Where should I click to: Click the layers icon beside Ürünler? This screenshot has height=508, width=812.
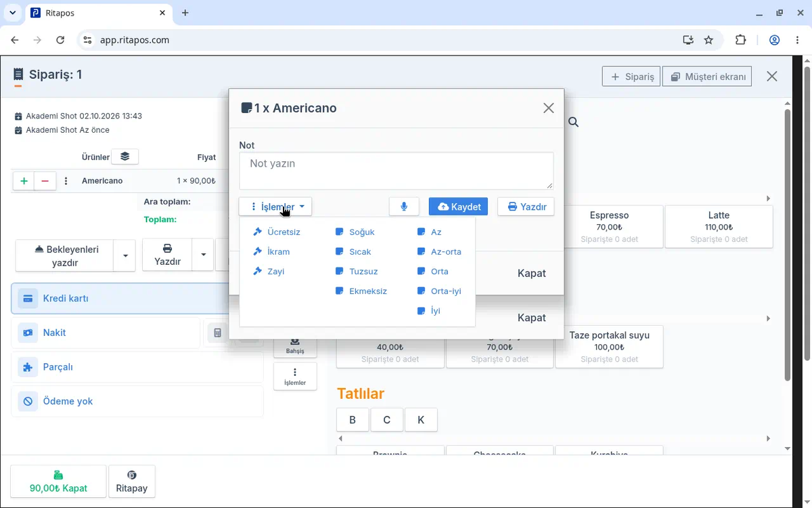point(125,156)
